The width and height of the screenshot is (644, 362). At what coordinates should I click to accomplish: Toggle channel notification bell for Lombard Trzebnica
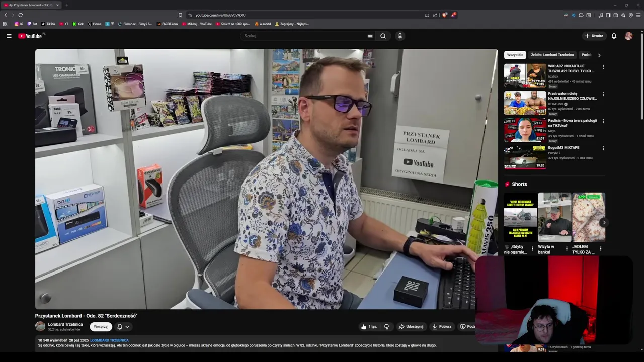[120, 327]
